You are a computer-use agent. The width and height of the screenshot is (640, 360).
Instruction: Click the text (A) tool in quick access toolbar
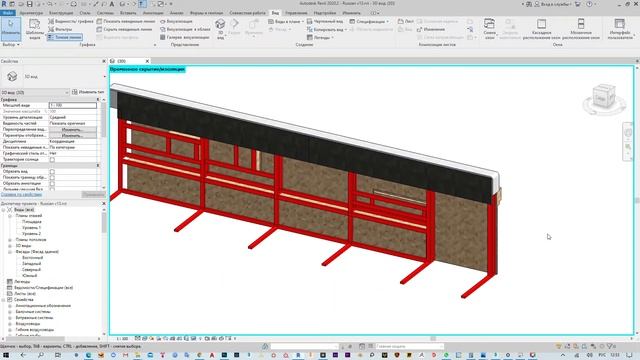click(x=112, y=4)
